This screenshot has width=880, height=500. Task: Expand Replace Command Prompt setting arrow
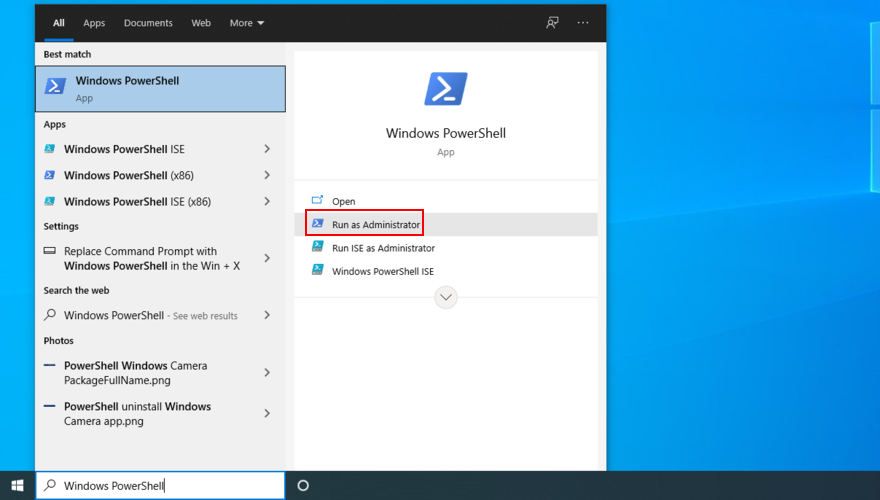coord(267,258)
